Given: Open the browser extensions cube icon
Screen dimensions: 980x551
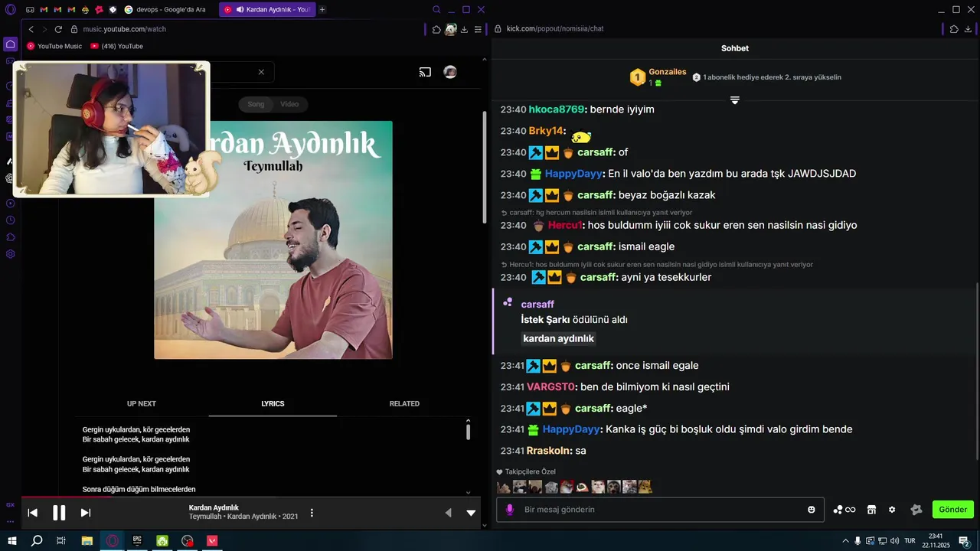Looking at the screenshot, I should 436,29.
